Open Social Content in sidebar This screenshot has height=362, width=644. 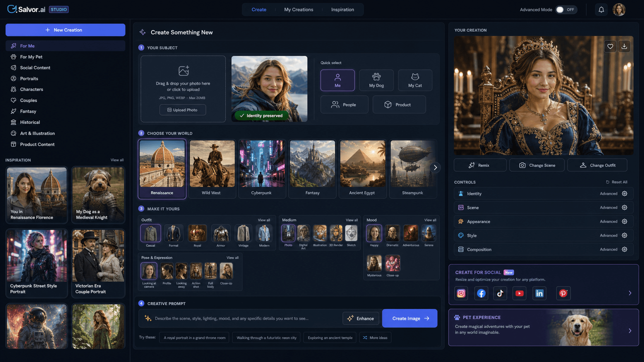pyautogui.click(x=65, y=68)
